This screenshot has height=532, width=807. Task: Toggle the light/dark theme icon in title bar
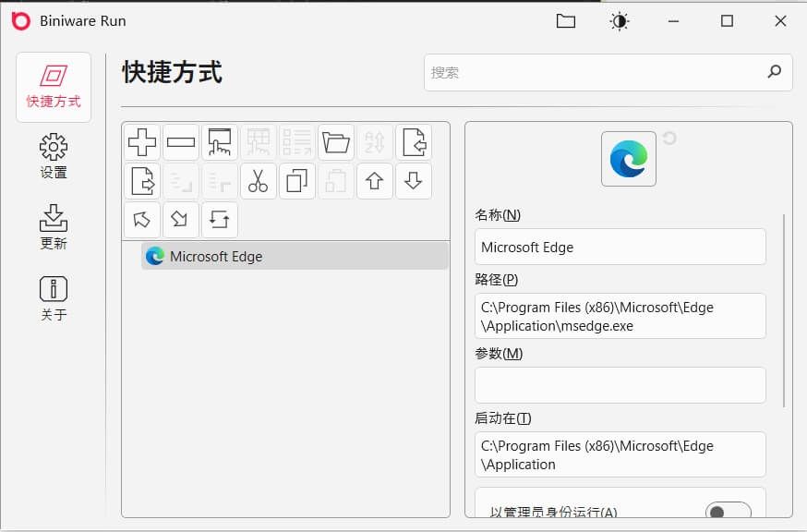click(620, 21)
